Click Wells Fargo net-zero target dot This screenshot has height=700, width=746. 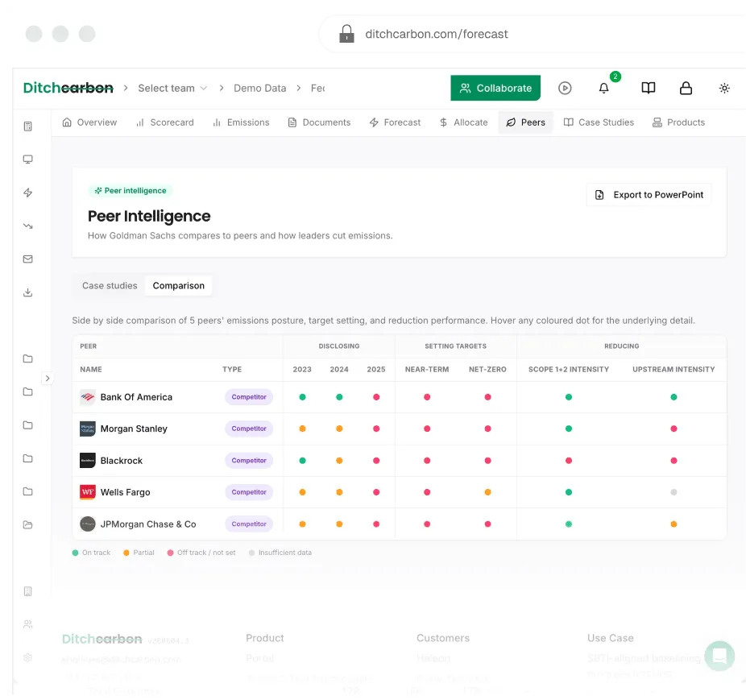pos(487,492)
